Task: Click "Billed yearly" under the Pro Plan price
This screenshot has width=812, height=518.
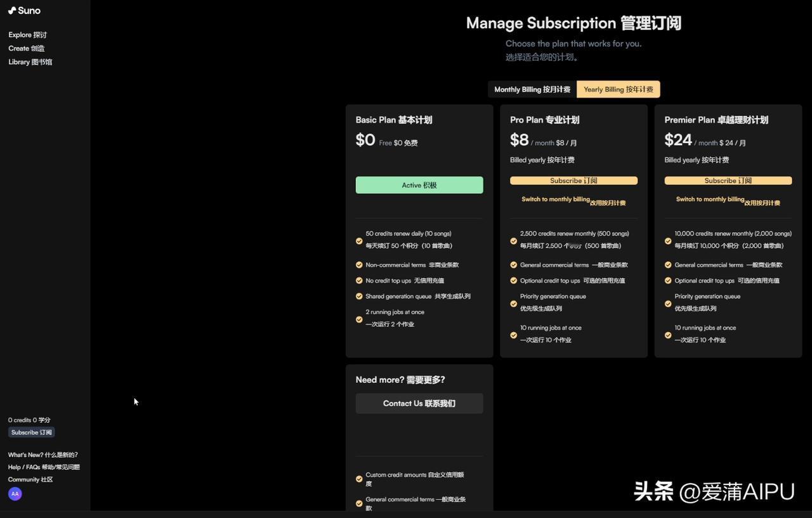Action: (x=542, y=160)
